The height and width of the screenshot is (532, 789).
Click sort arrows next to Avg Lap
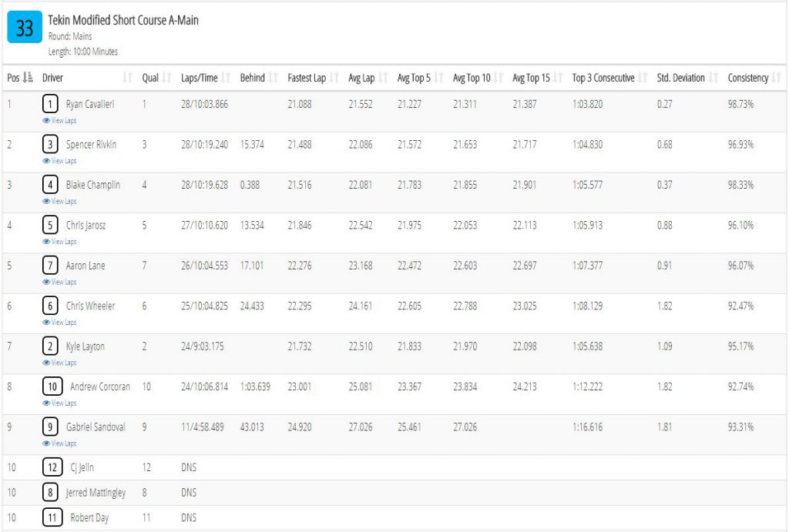(x=384, y=78)
